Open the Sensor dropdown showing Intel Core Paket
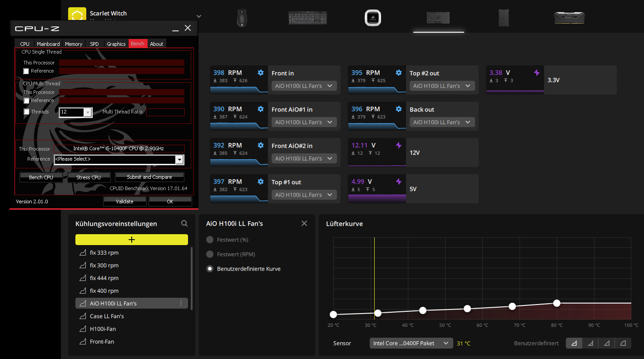 tap(411, 343)
